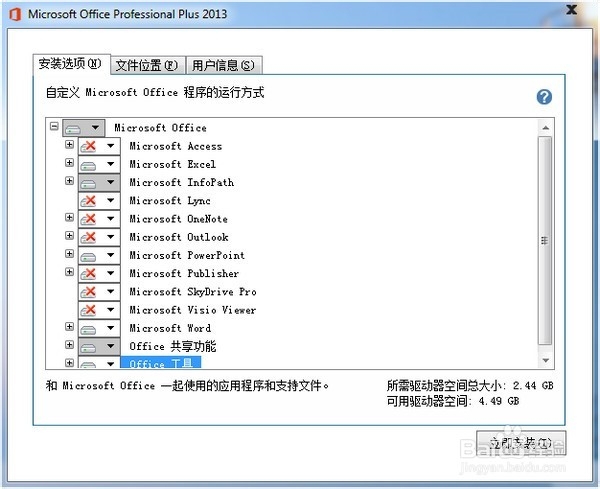Select the highlighted Office 工具 tree item

[161, 363]
